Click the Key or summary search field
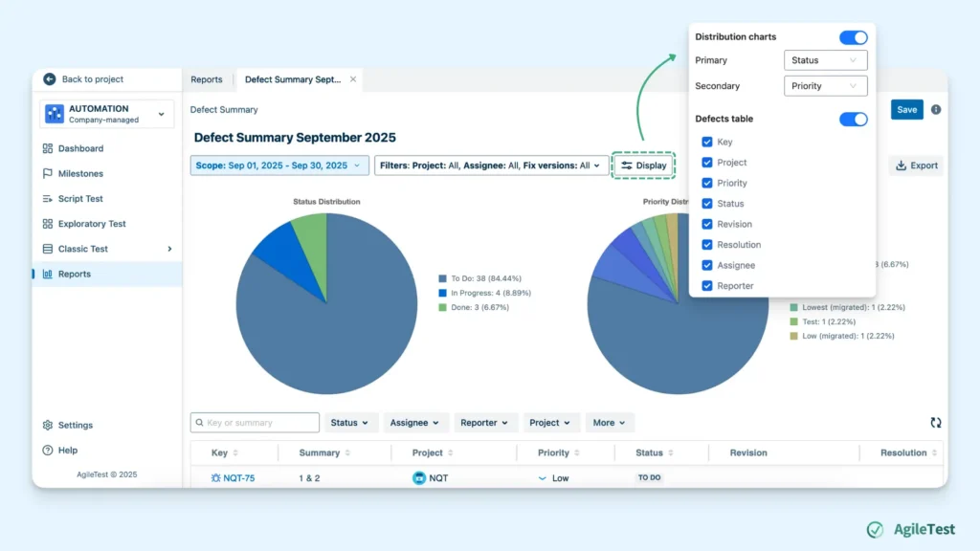980x551 pixels. (256, 423)
